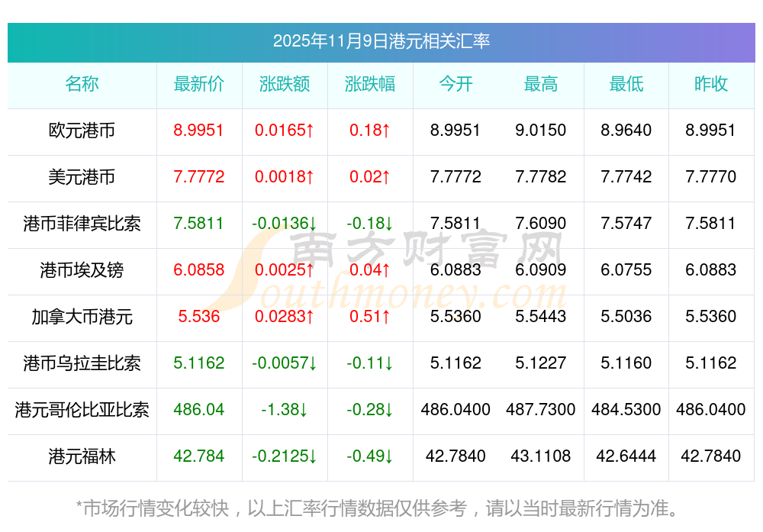This screenshot has width=763, height=532.
Task: Select the 港元哥伦比亚比索 row name
Action: point(82,410)
